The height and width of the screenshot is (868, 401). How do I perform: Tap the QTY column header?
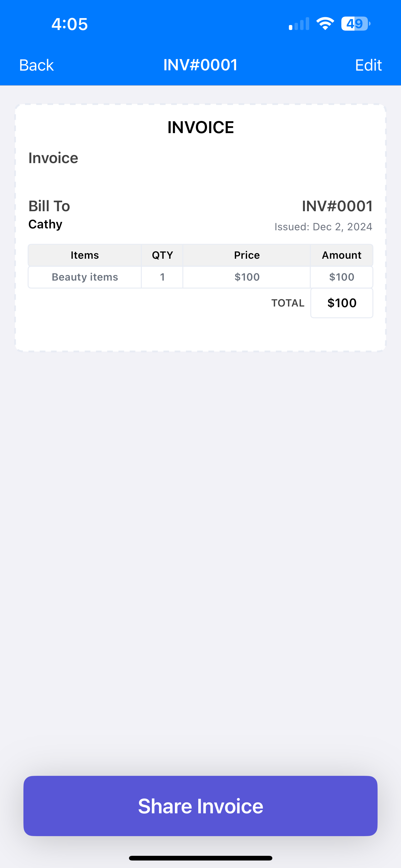[x=162, y=255]
